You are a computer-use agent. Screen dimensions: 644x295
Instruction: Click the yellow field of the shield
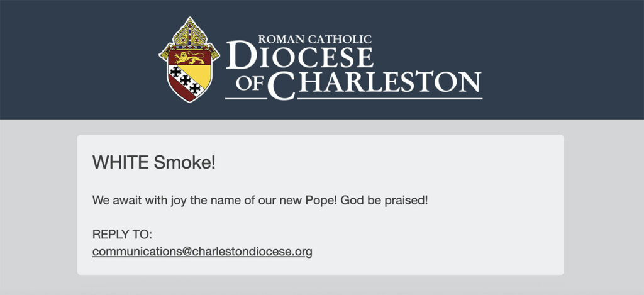(x=201, y=75)
